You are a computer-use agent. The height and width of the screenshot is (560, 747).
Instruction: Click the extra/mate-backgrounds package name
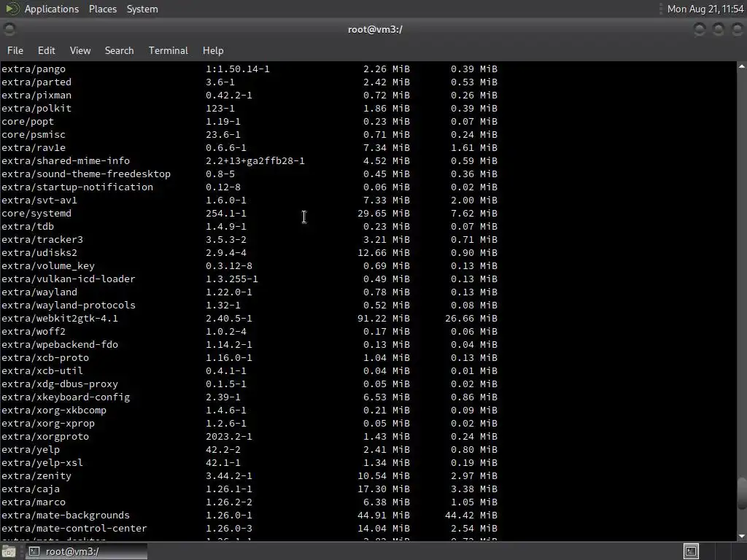pos(66,516)
